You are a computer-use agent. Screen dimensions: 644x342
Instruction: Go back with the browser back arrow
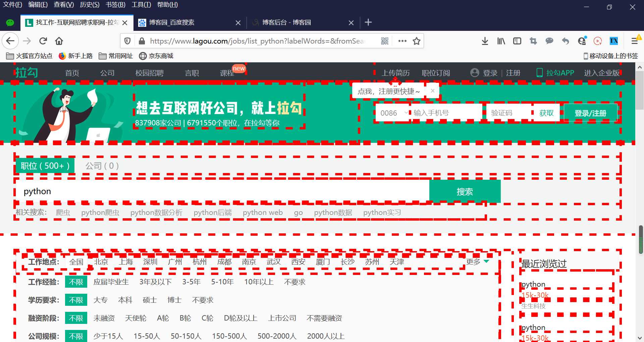(10, 41)
